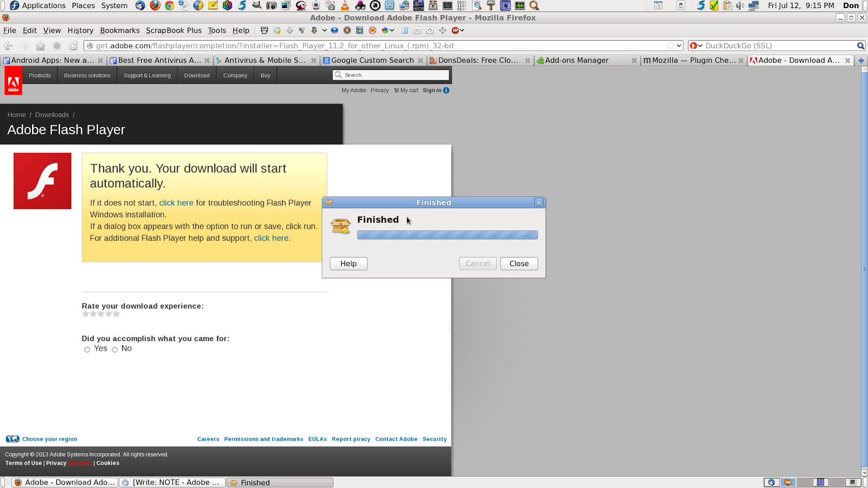Click Choose your region link
Viewport: 868px width, 488px height.
point(49,439)
